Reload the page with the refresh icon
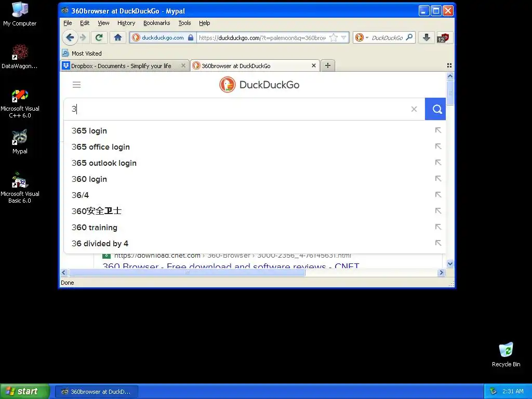The height and width of the screenshot is (399, 532). click(99, 37)
